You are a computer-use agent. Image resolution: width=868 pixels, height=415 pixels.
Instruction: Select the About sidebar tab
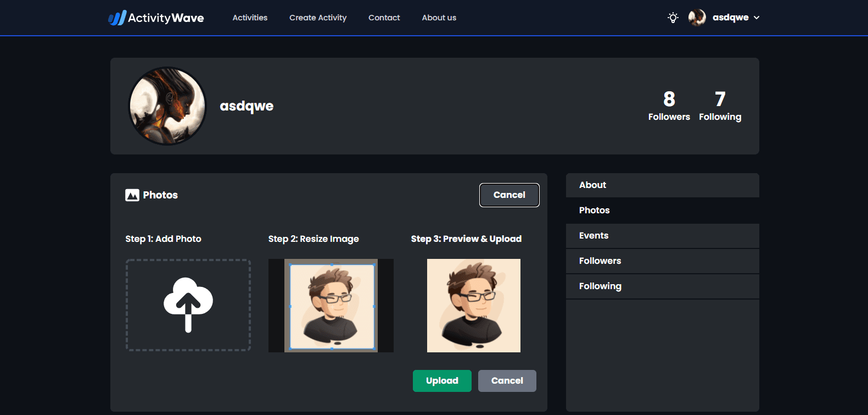point(663,185)
